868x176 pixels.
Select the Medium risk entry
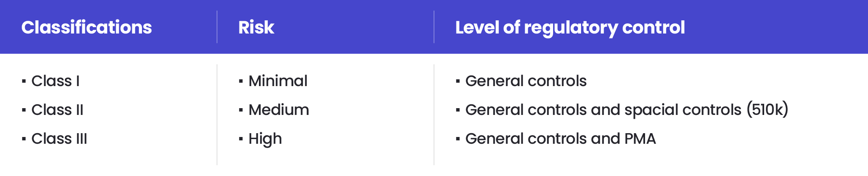coord(278,110)
